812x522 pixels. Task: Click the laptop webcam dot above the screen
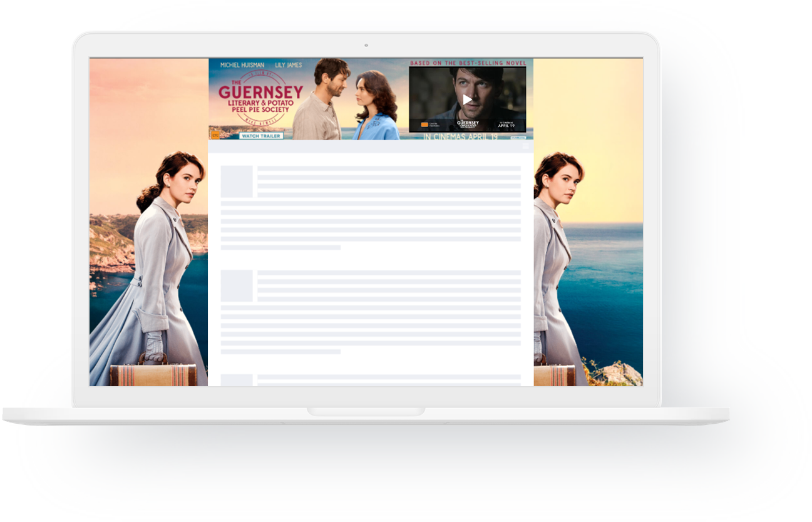pyautogui.click(x=366, y=45)
